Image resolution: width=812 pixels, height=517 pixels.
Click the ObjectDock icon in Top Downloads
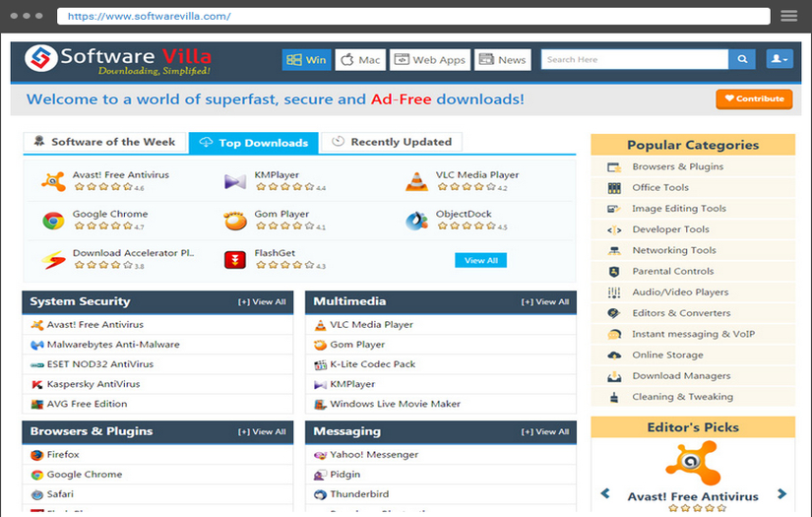coord(417,221)
